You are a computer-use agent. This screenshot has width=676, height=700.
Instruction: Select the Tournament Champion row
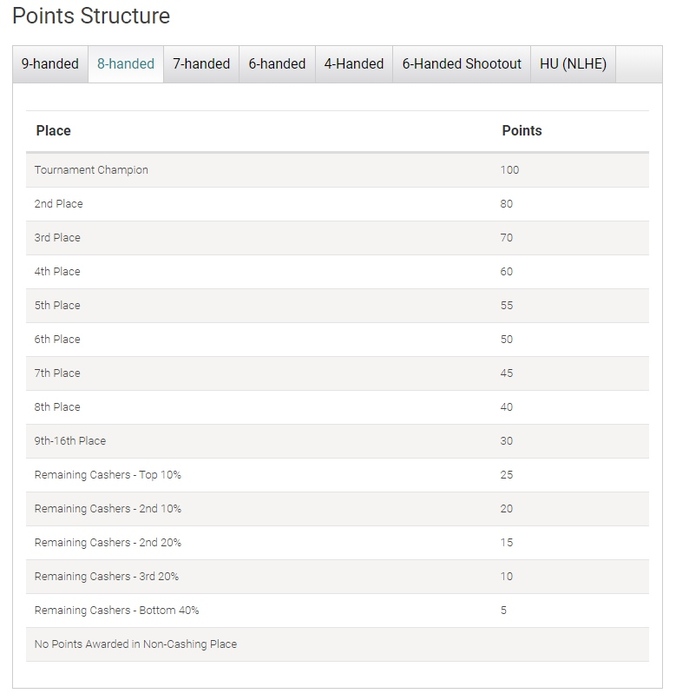tap(91, 170)
